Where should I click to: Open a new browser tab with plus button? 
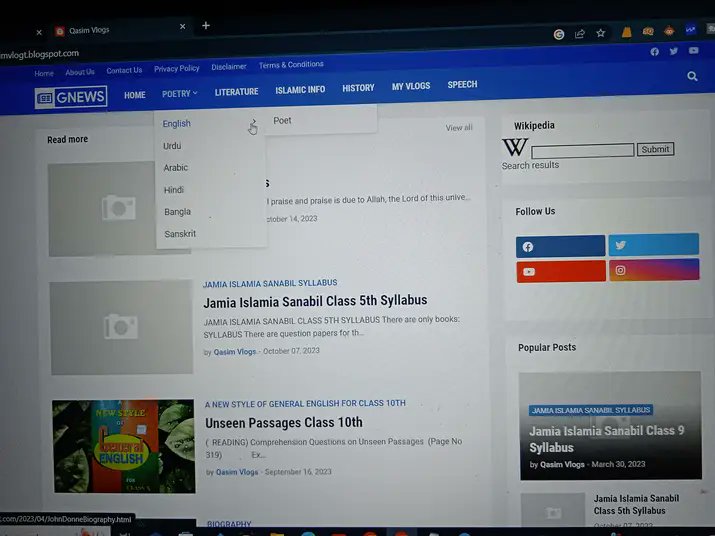[x=206, y=26]
